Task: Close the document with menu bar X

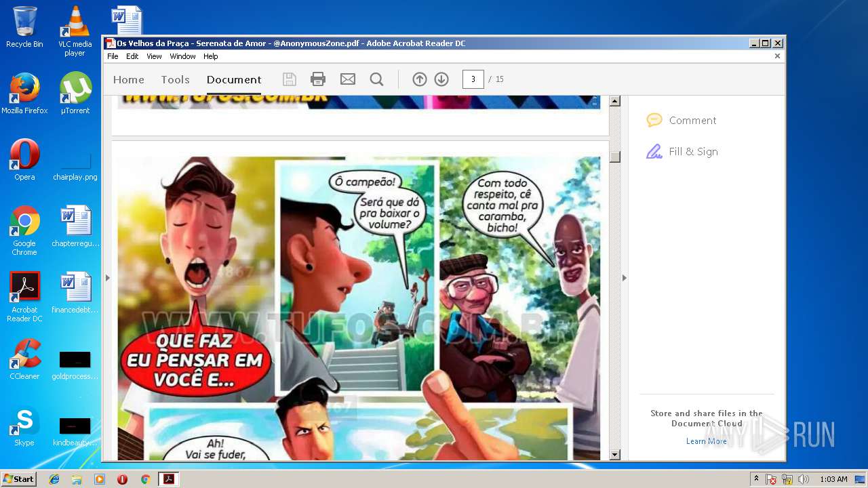Action: (777, 56)
